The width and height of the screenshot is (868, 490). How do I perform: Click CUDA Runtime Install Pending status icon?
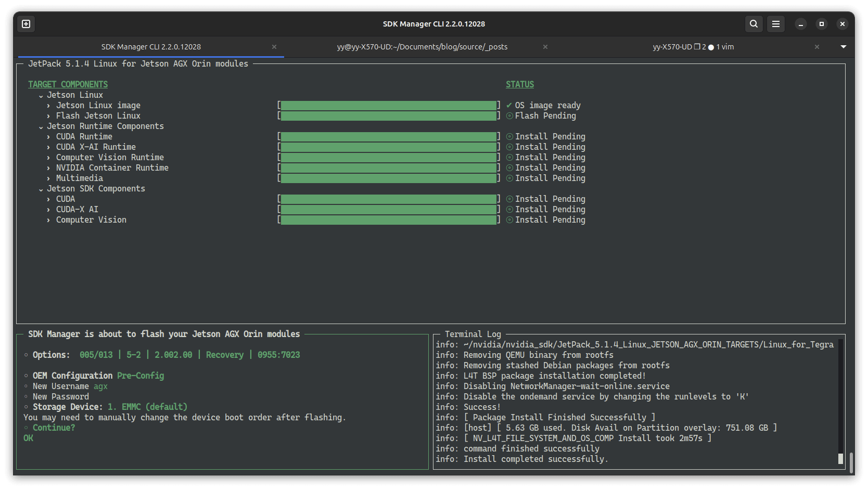[509, 136]
